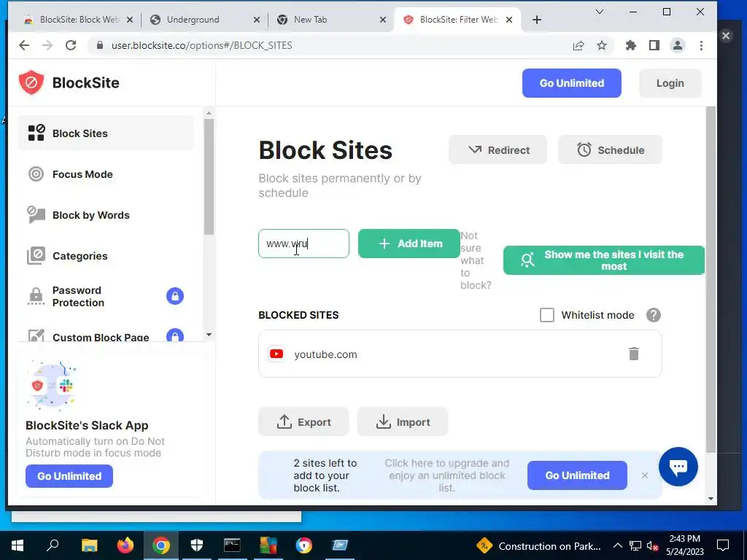Image resolution: width=747 pixels, height=560 pixels.
Task: Toggle the browser side panel
Action: [654, 45]
